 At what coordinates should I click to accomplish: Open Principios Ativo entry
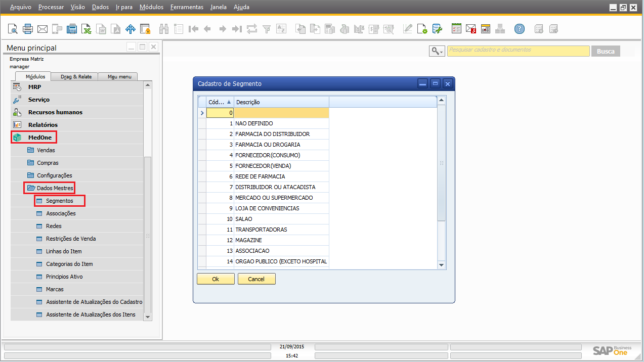pyautogui.click(x=64, y=277)
